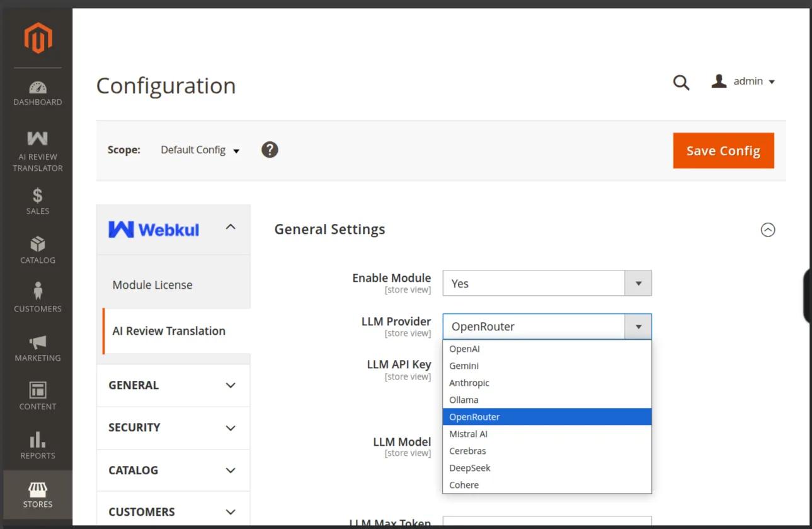Click the admin user avatar icon
This screenshot has width=812, height=529.
[x=719, y=81]
